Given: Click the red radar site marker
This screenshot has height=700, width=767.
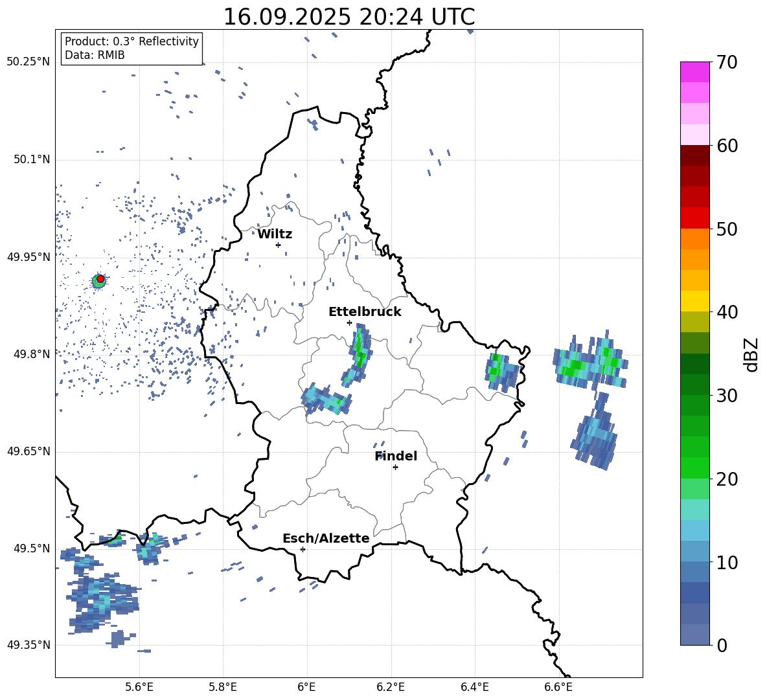Looking at the screenshot, I should tap(100, 279).
